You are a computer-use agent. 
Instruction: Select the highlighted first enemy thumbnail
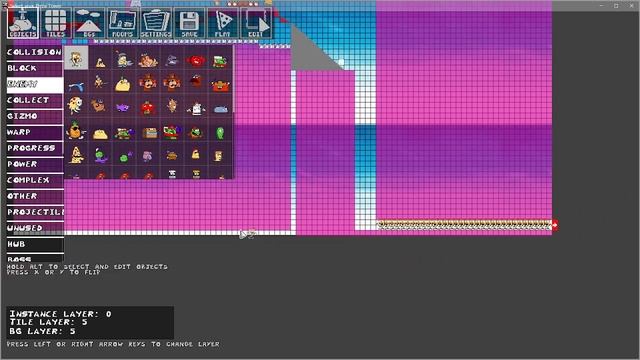click(x=76, y=58)
